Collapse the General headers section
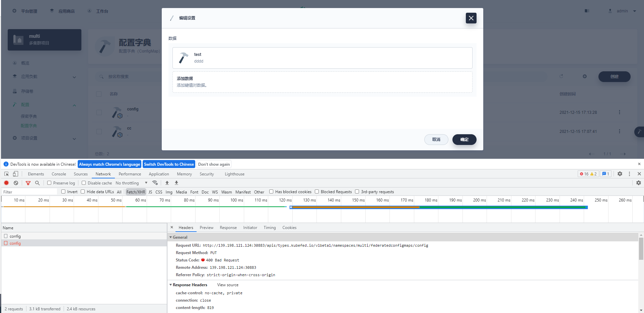The height and width of the screenshot is (313, 644). tap(171, 237)
